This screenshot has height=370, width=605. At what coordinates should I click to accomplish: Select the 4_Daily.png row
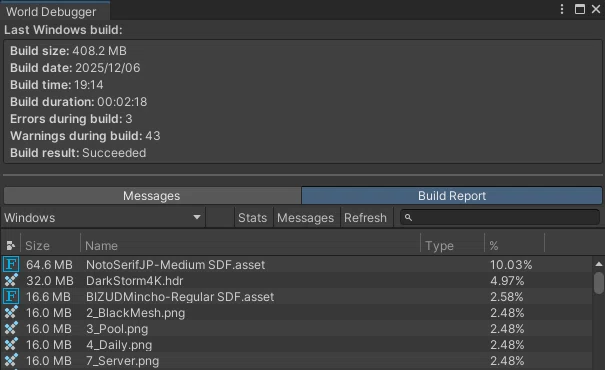pos(296,345)
